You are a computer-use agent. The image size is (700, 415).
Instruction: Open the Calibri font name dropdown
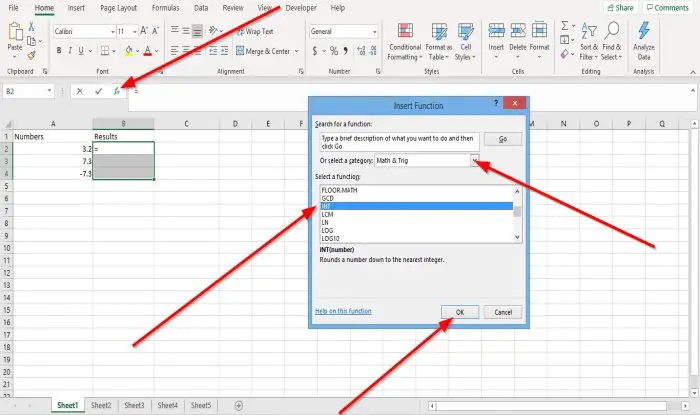[112, 32]
